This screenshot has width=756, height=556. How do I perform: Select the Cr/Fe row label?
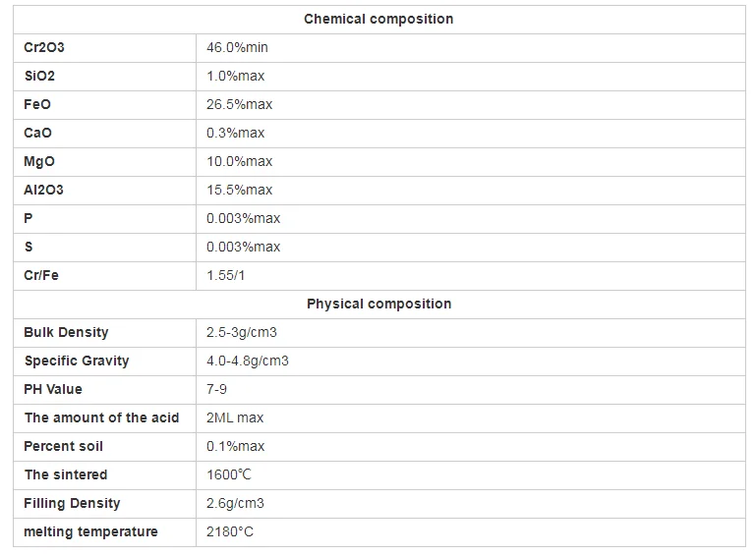41,275
